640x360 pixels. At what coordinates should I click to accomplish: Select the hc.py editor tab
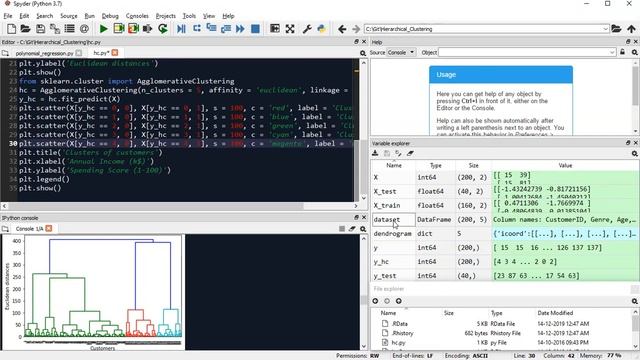point(101,53)
